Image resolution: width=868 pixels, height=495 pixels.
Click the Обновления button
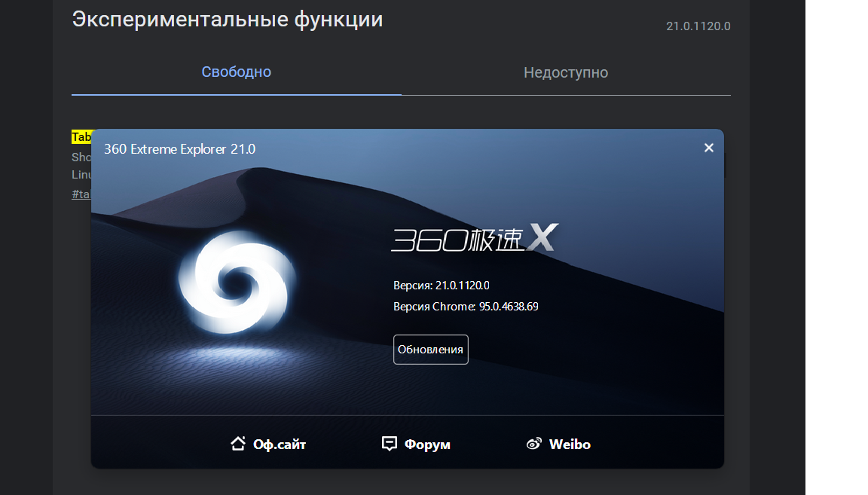[x=431, y=350]
